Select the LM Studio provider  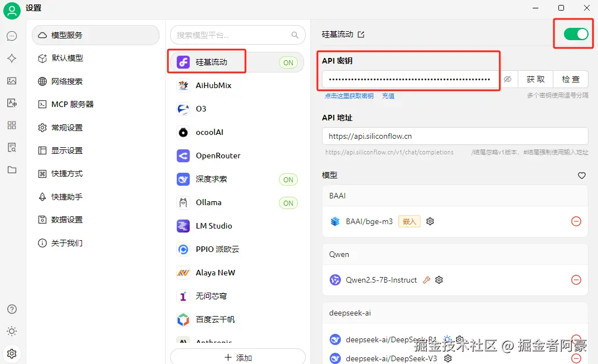coord(237,226)
